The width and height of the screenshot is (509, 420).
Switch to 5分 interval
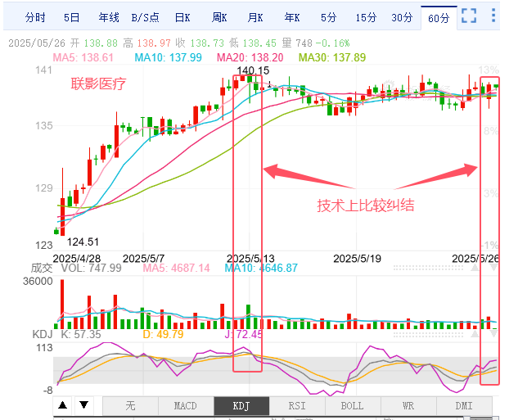328,17
